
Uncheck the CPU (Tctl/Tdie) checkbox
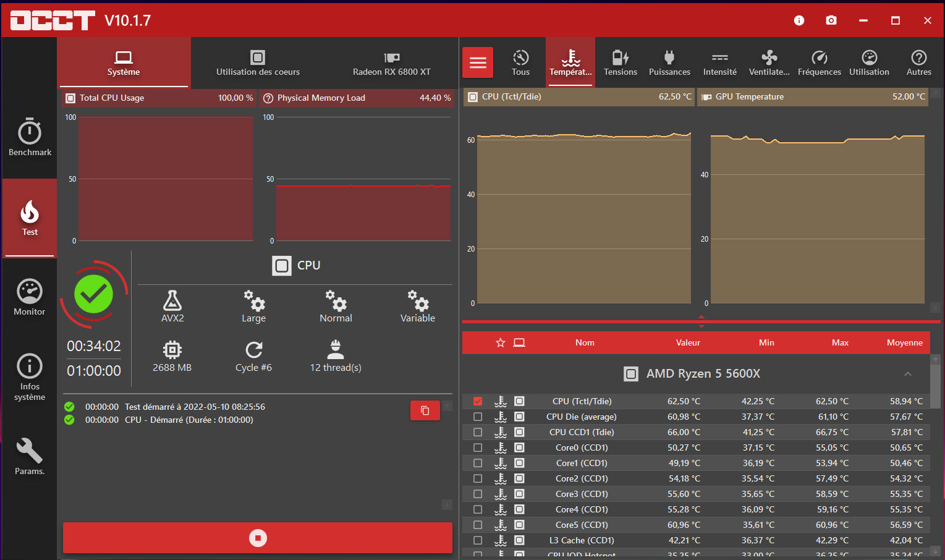(x=478, y=401)
